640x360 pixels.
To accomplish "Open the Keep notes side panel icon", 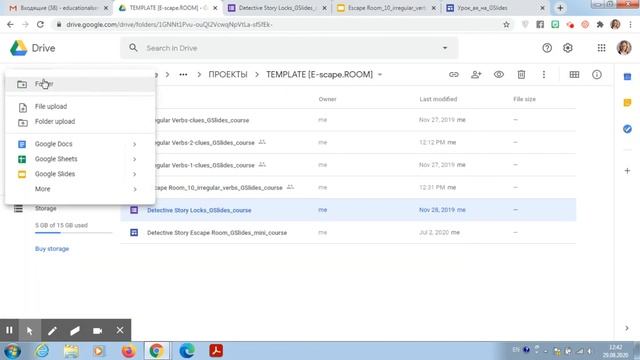I will 627,103.
